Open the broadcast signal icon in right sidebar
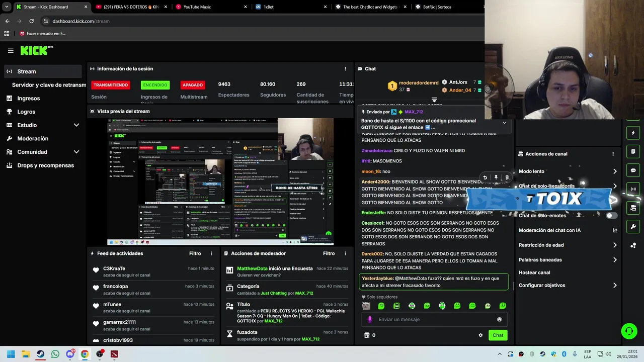 click(633, 189)
